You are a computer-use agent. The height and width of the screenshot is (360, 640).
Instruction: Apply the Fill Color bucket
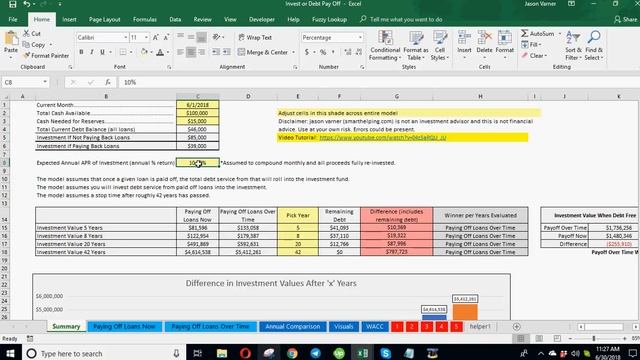pyautogui.click(x=144, y=52)
